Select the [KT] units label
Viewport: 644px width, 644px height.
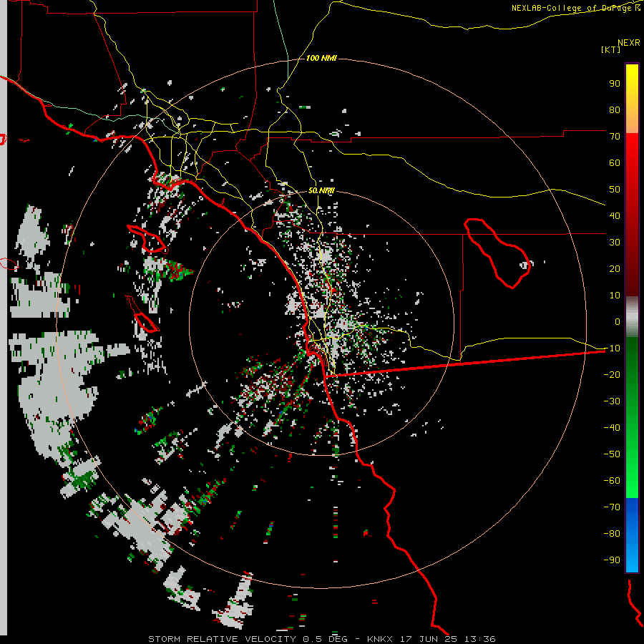610,49
